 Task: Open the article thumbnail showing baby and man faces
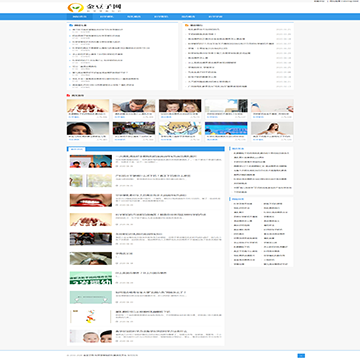91,336
